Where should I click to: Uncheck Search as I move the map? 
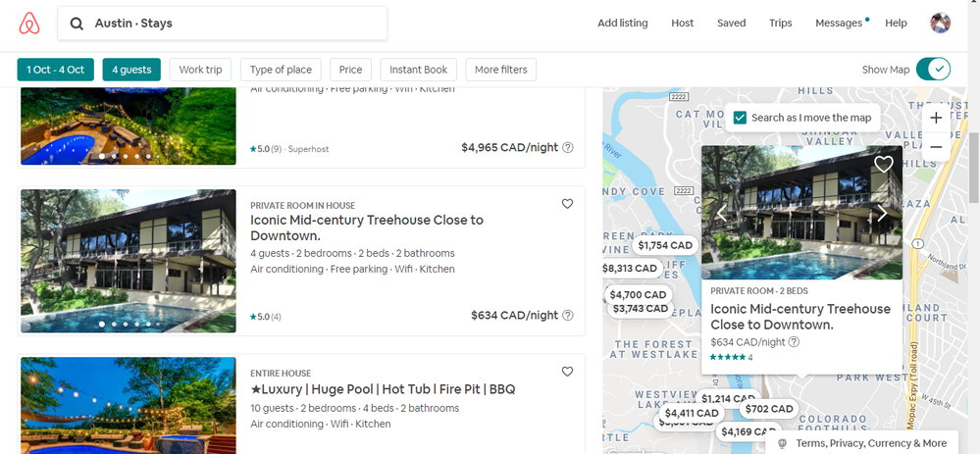741,118
